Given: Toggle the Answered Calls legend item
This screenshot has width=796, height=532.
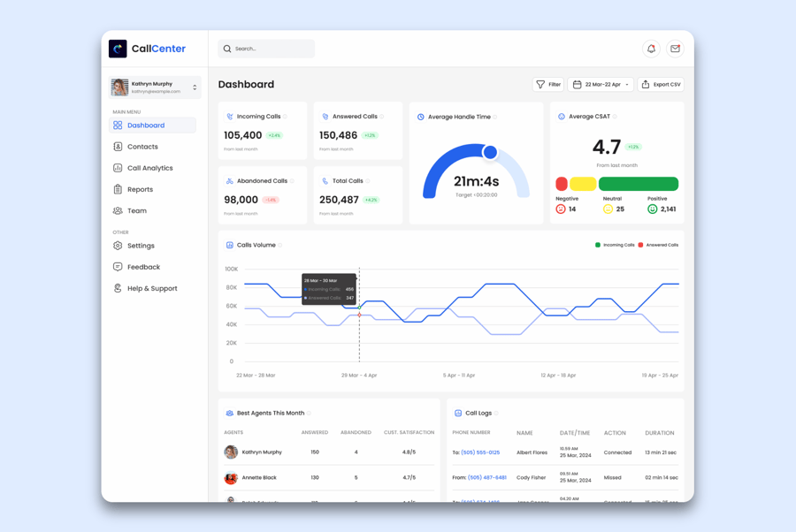Looking at the screenshot, I should tap(658, 245).
